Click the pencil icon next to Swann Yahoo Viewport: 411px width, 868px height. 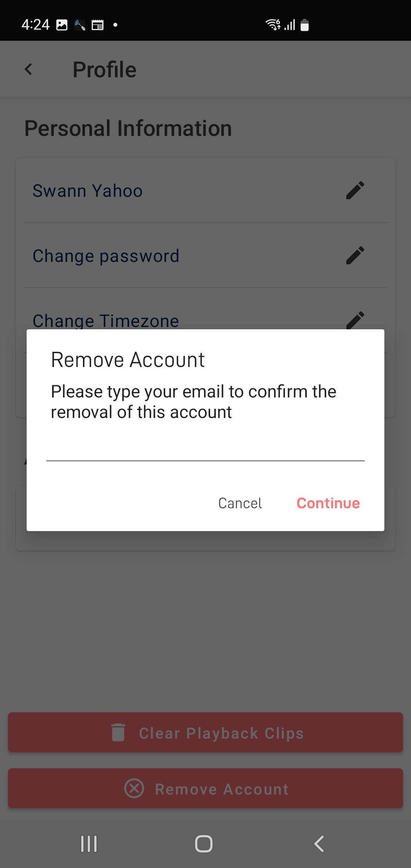coord(355,190)
